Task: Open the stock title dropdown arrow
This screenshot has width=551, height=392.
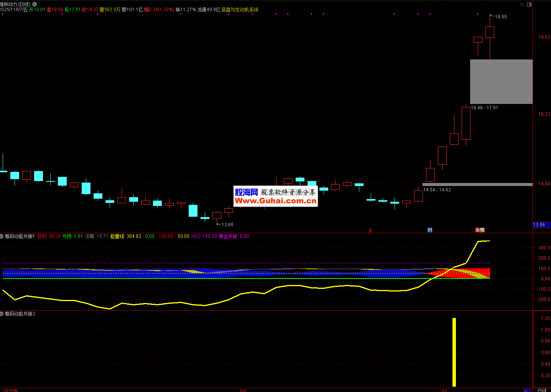Action: [35, 4]
